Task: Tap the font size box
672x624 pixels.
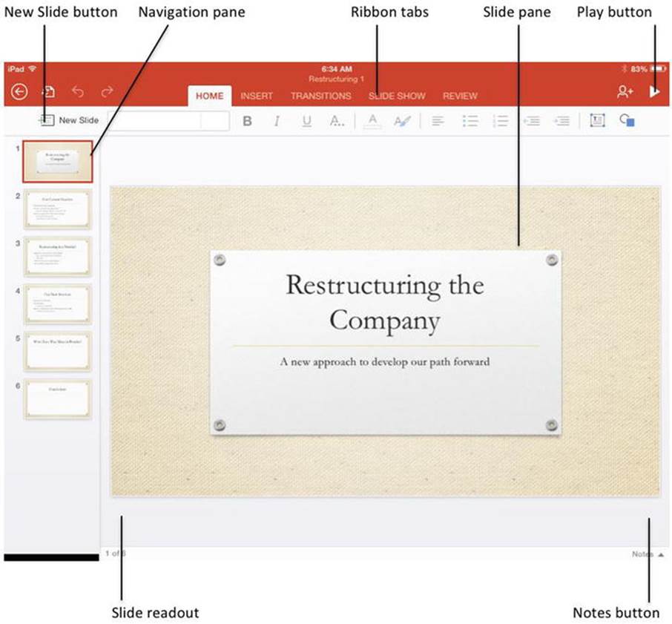Action: (x=215, y=121)
